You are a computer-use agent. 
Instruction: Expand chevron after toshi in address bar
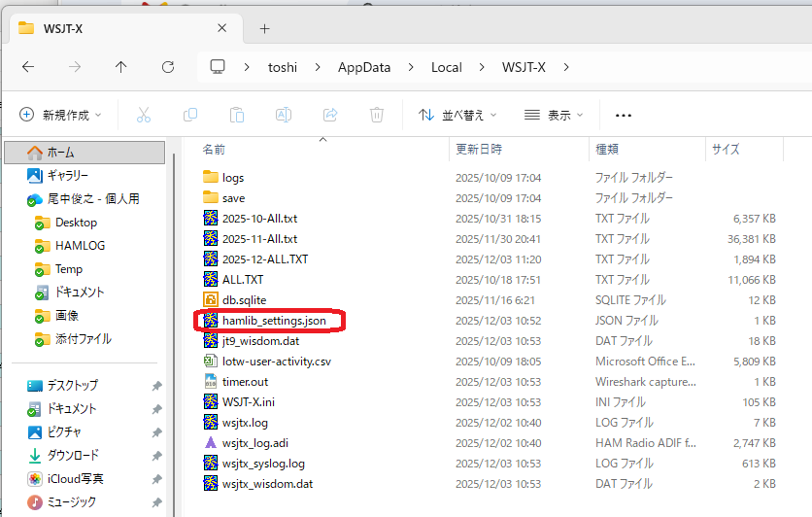[318, 67]
